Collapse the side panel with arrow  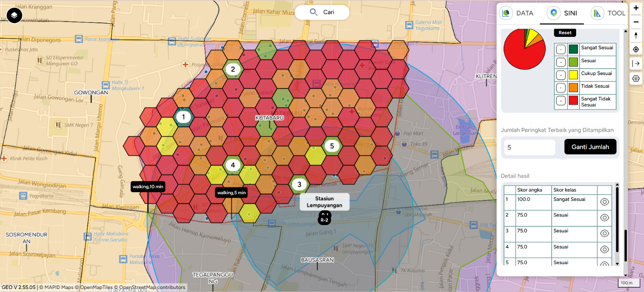[636, 63]
